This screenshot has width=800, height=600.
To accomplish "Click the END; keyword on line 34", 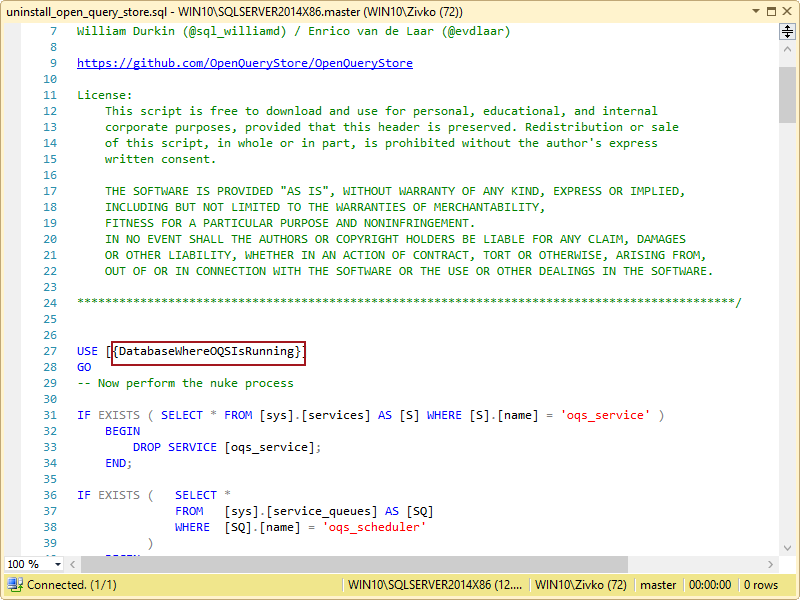I will click(118, 463).
